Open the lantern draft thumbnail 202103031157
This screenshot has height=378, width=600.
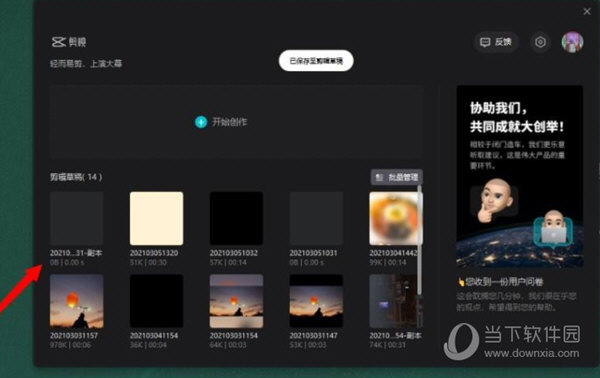tap(77, 301)
